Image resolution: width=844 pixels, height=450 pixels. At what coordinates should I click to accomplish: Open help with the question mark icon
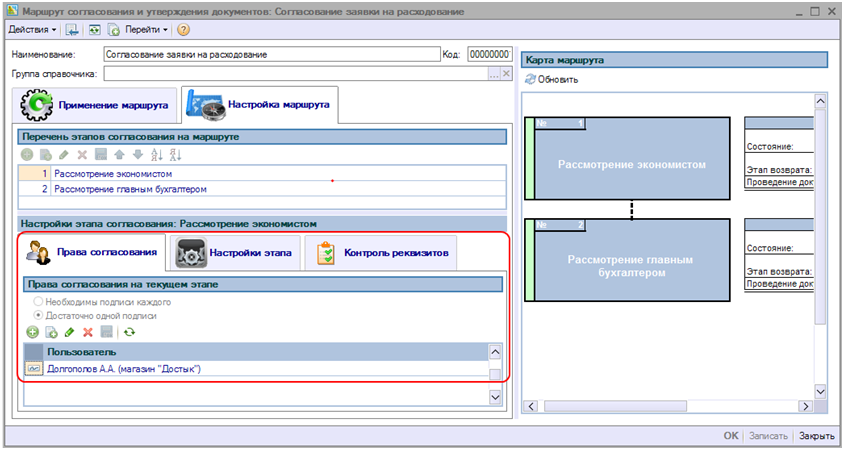coord(183,30)
